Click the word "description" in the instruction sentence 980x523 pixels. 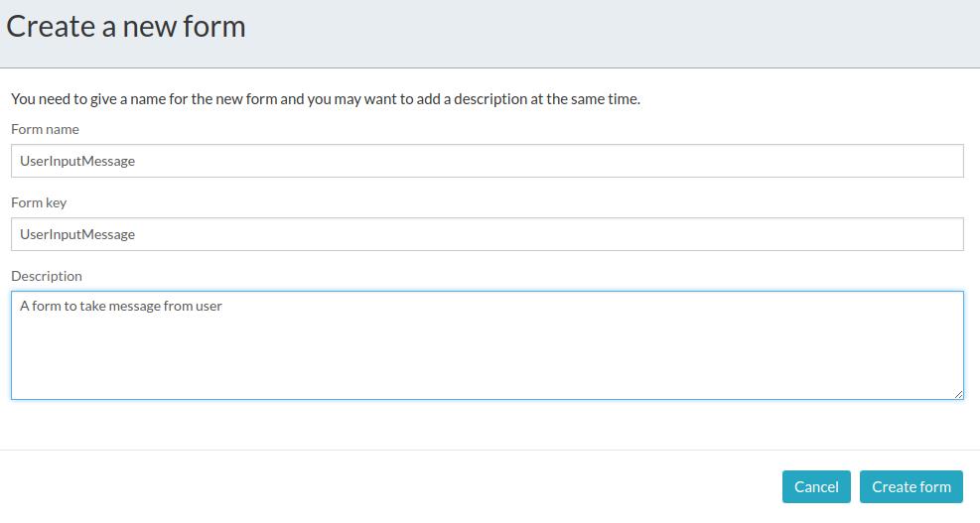pos(457,99)
